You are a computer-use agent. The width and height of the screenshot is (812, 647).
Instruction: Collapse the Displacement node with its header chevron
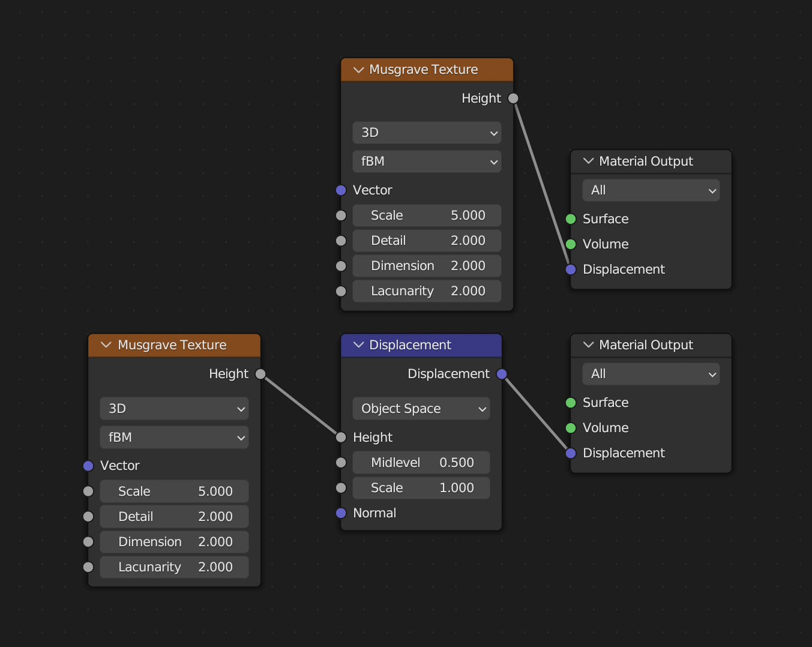[359, 345]
